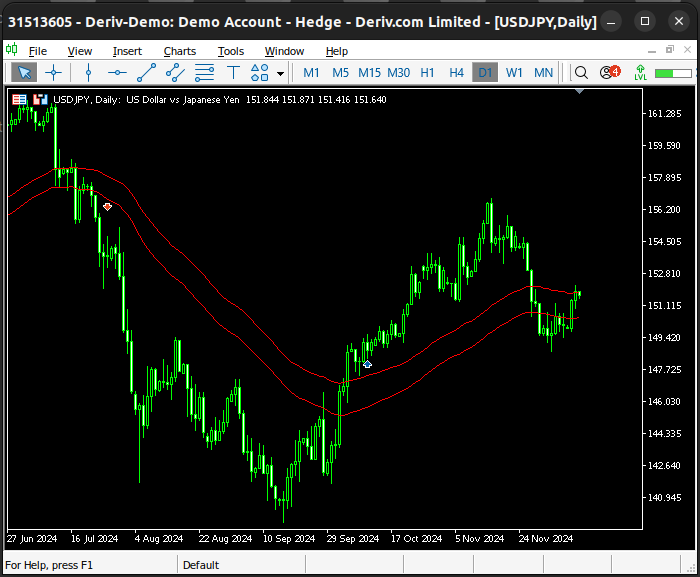Open the Charts menu
The width and height of the screenshot is (700, 577).
point(179,51)
